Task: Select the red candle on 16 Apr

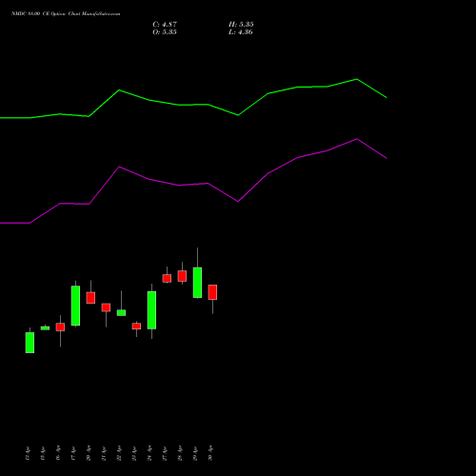Action: [x=60, y=327]
